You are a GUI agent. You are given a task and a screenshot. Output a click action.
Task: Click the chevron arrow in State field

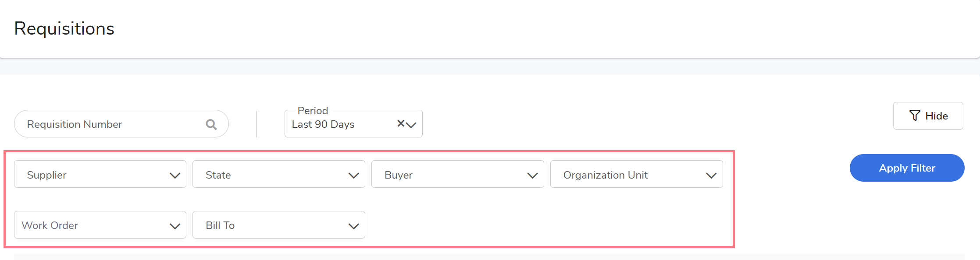point(354,176)
